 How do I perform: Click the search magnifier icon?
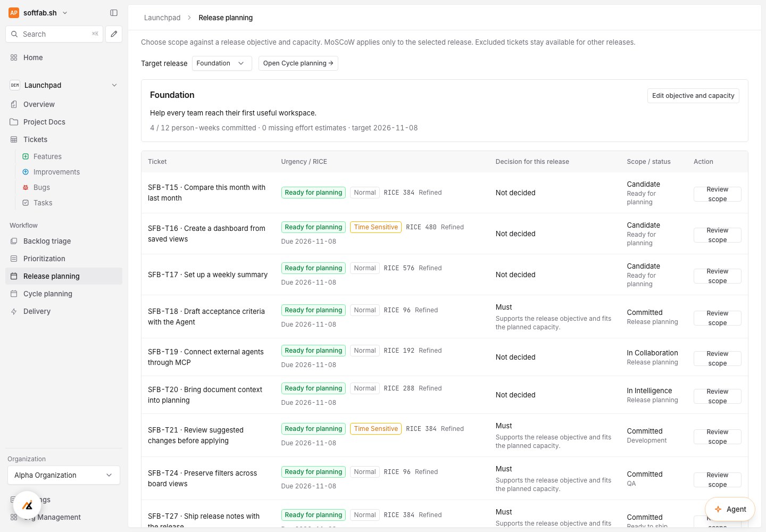pos(14,34)
